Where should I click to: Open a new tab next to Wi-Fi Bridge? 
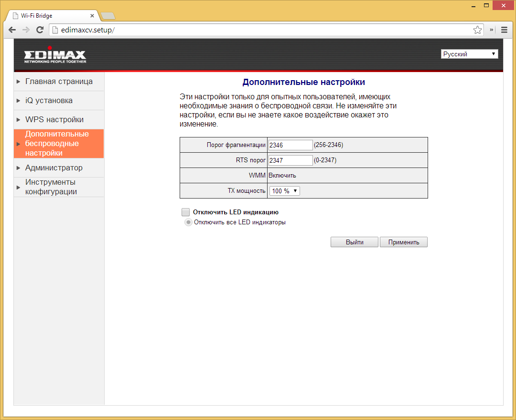107,15
